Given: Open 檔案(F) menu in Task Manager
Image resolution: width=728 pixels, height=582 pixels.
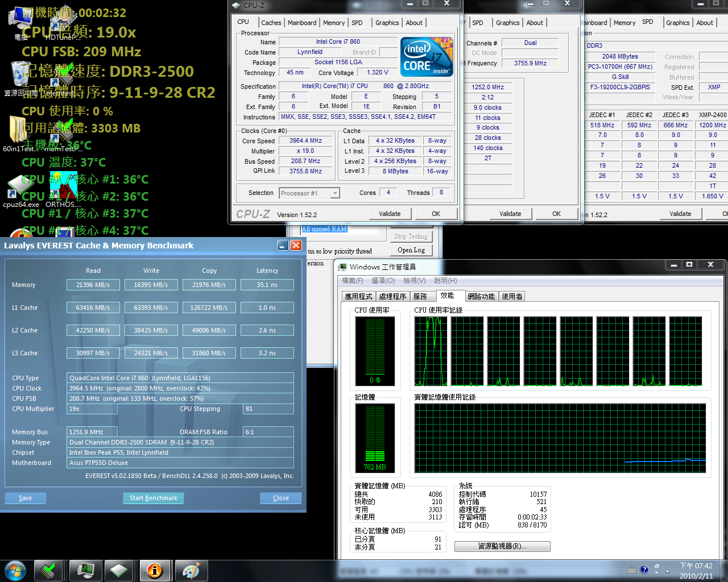Looking at the screenshot, I should 353,281.
